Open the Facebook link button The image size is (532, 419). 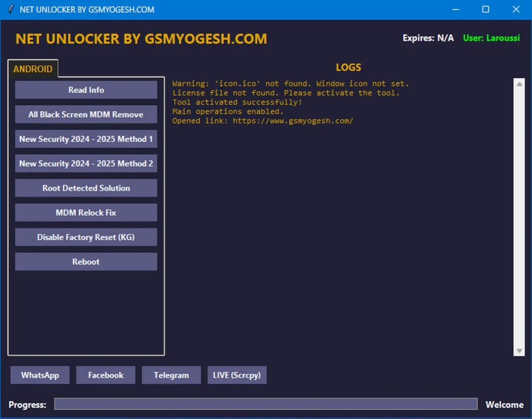(x=105, y=375)
